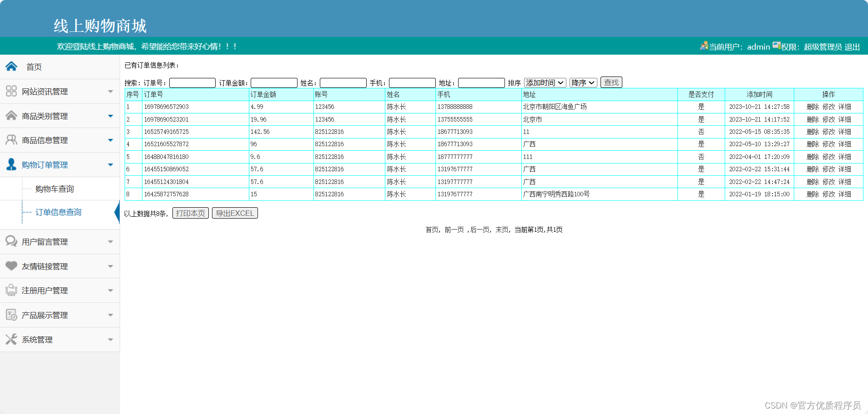The image size is (868, 414).
Task: Click the 手机 search input
Action: point(412,83)
